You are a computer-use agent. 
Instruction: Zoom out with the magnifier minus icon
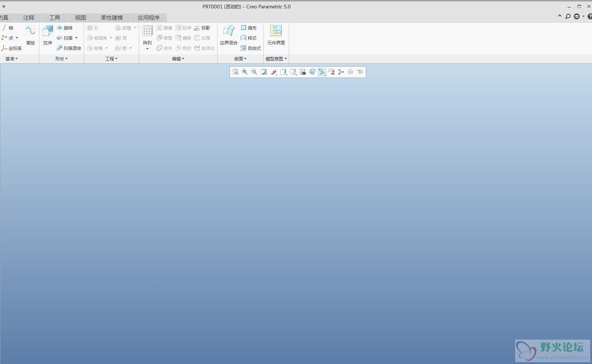tap(254, 72)
